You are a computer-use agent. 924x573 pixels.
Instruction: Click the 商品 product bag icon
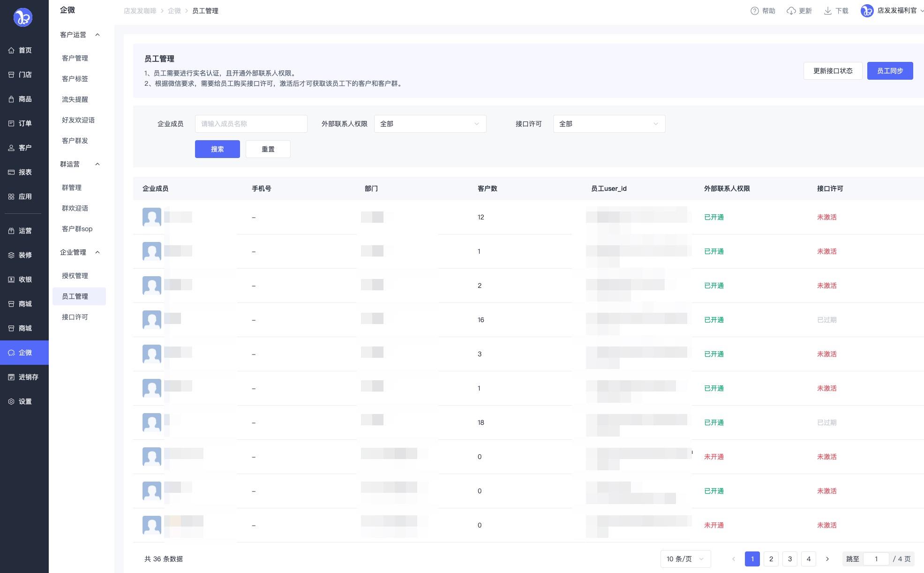point(11,99)
